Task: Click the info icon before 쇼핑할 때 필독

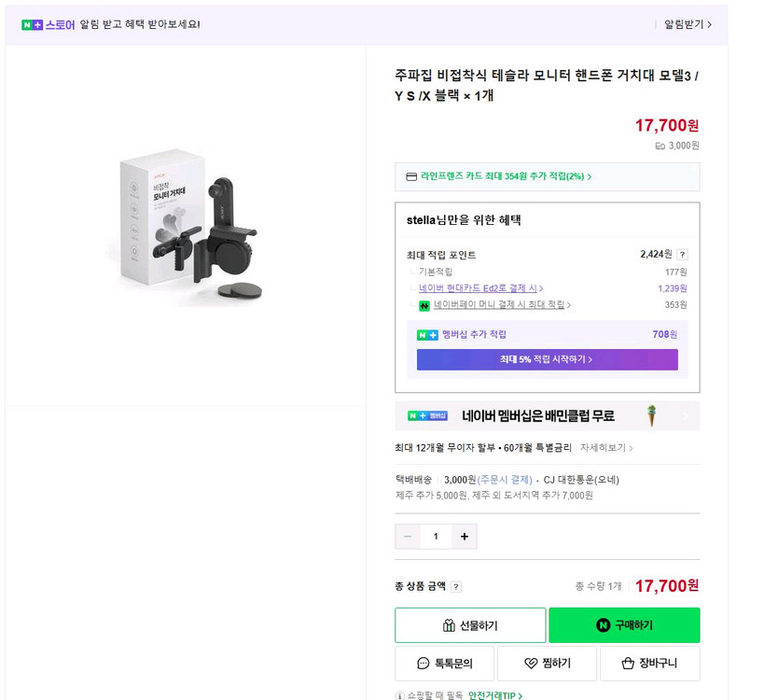Action: tap(399, 693)
